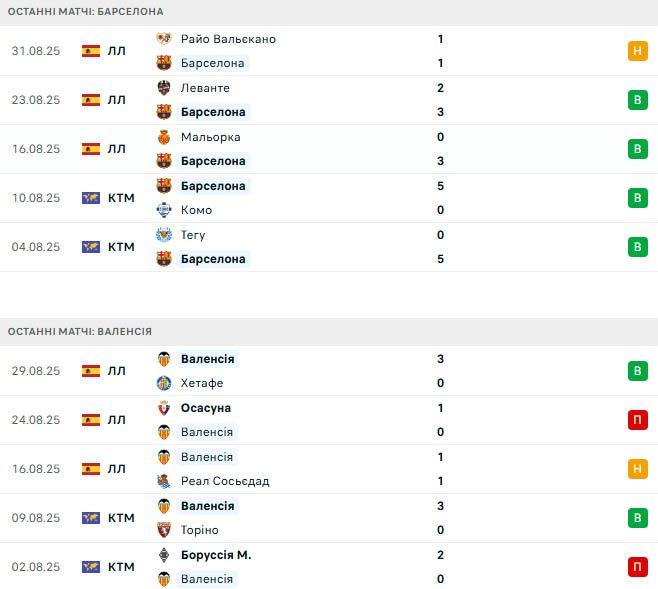Click red loss badge for Osasuna match

pyautogui.click(x=637, y=420)
